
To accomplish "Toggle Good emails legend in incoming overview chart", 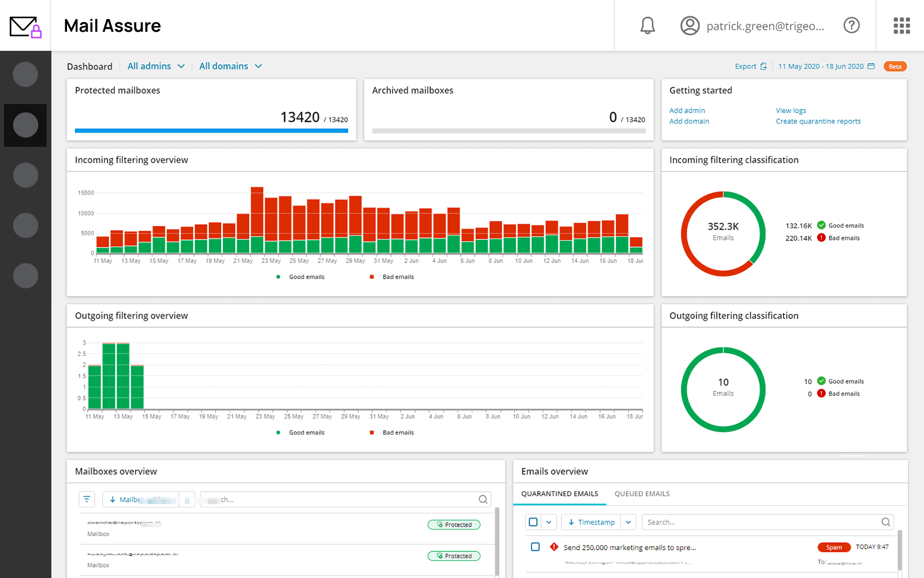I will [x=300, y=277].
